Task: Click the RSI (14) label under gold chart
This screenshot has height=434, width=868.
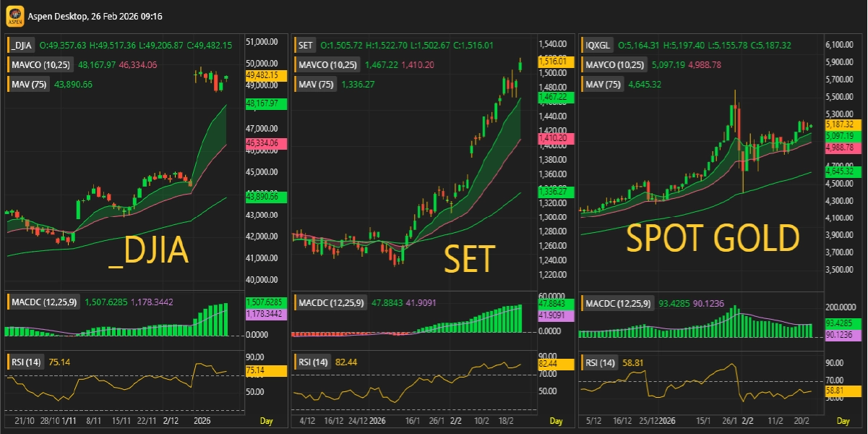Action: [x=601, y=362]
